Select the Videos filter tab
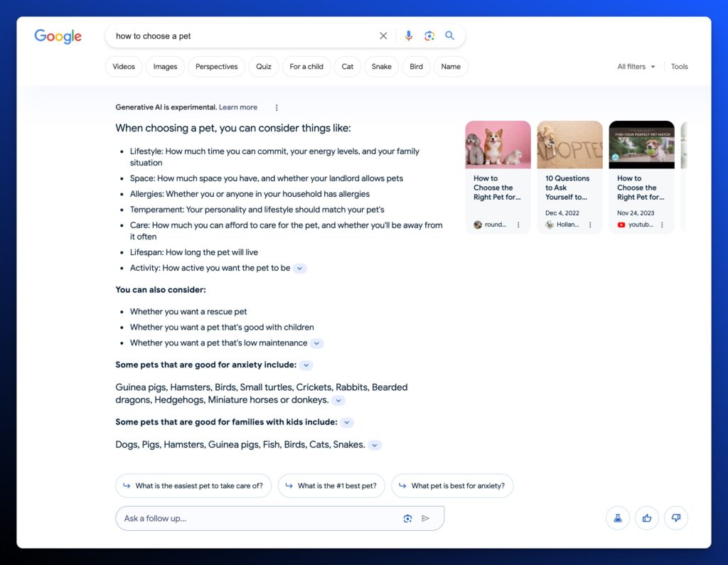The image size is (728, 565). point(124,67)
